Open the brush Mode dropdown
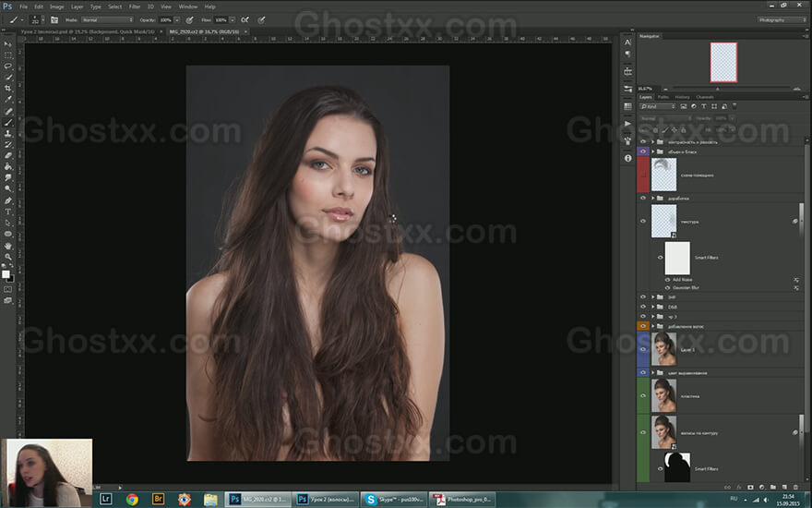Image resolution: width=812 pixels, height=508 pixels. click(107, 19)
